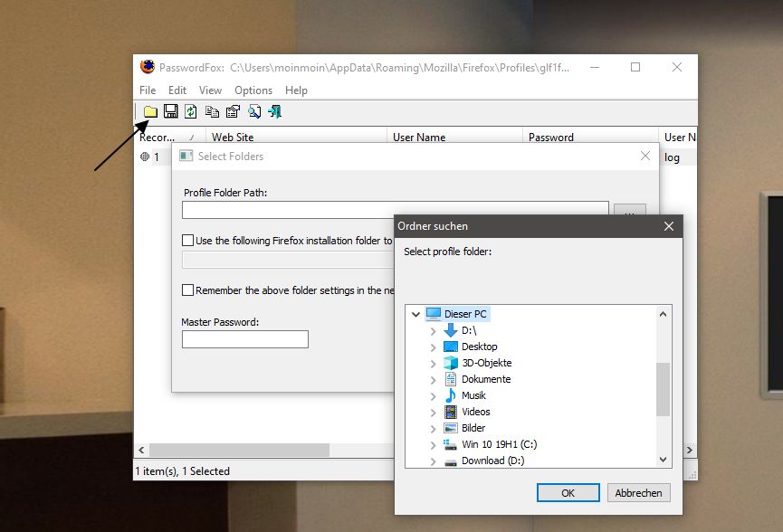Click the PasswordFox horizontal scrollbar left arrow
The width and height of the screenshot is (783, 532).
coord(142,451)
